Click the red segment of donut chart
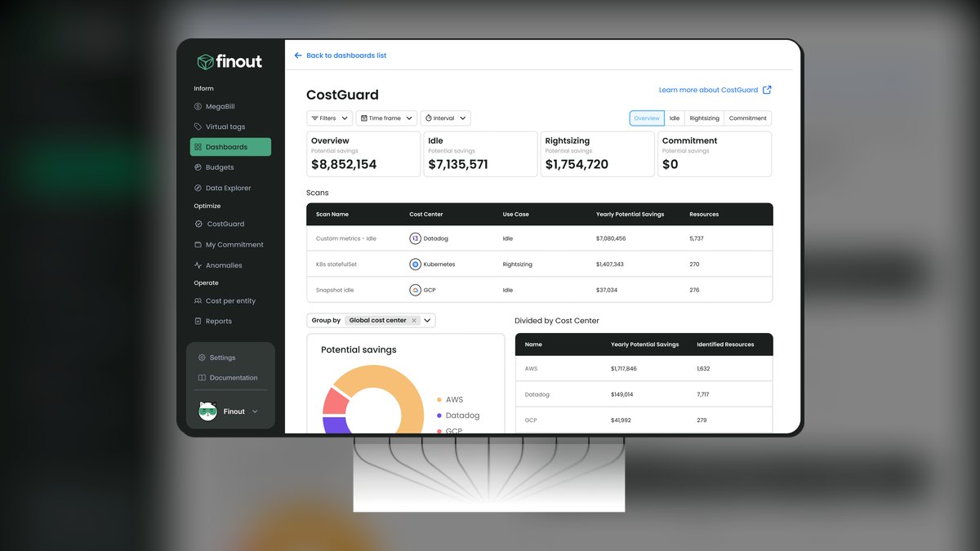This screenshot has width=980, height=551. point(335,402)
